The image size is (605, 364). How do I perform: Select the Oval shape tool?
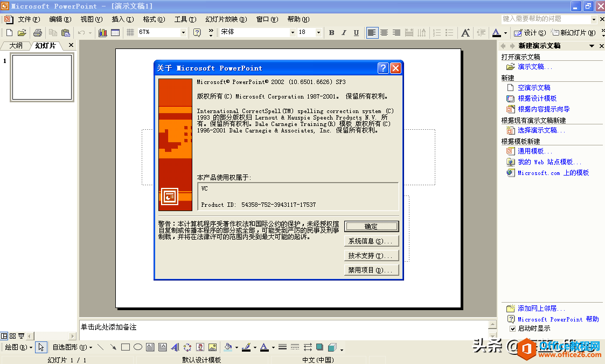click(x=138, y=347)
